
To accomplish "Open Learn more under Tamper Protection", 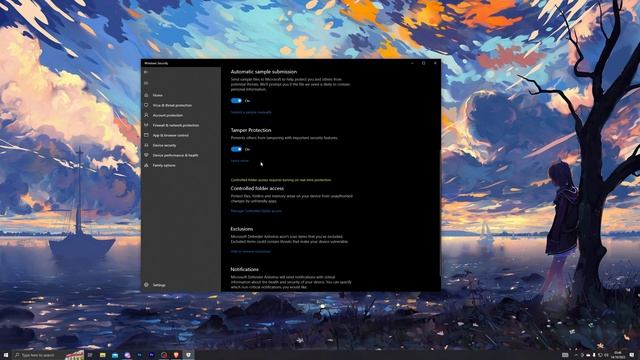I will coord(240,161).
